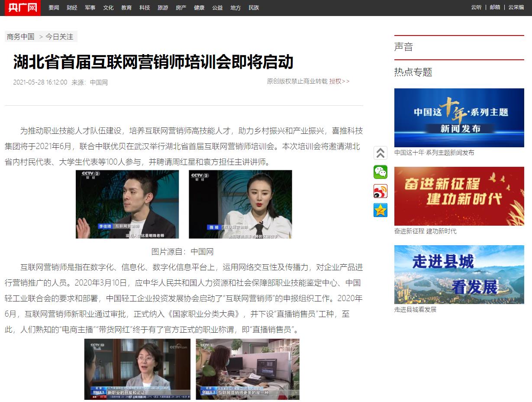
Task: Open the 央广网 logo homepage
Action: 23,8
